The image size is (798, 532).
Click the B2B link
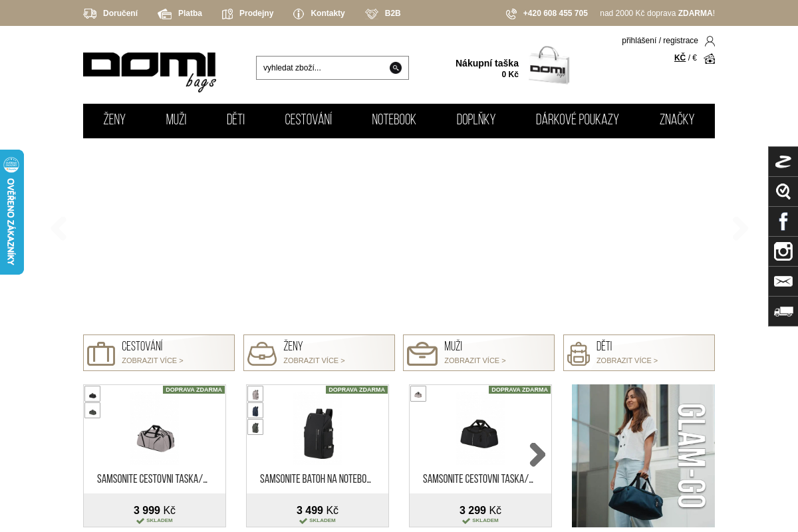coord(393,13)
